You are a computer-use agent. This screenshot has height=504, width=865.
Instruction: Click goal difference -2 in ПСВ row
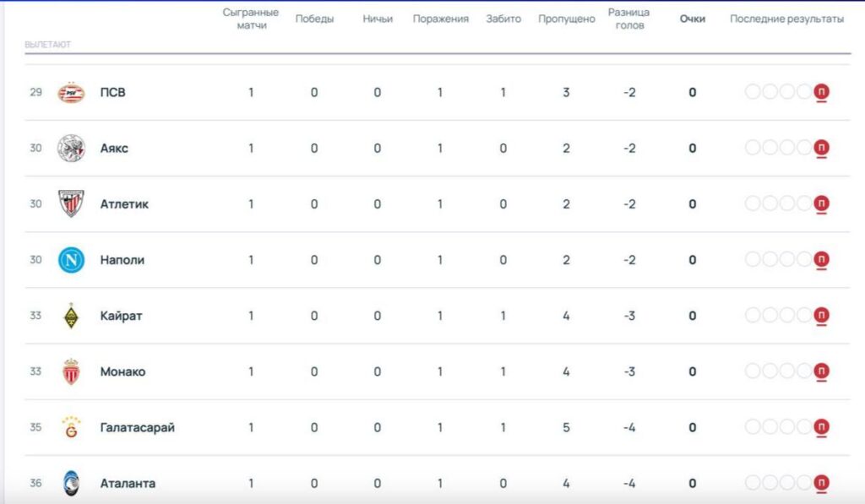pyautogui.click(x=629, y=93)
